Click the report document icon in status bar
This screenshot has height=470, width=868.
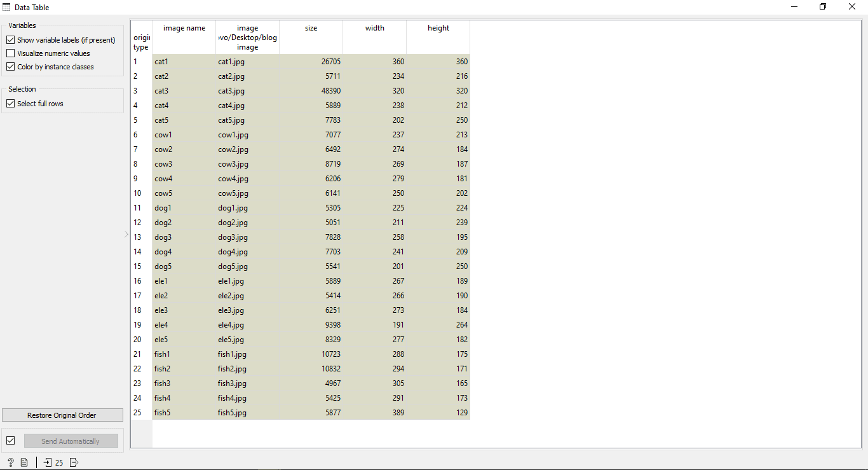24,462
